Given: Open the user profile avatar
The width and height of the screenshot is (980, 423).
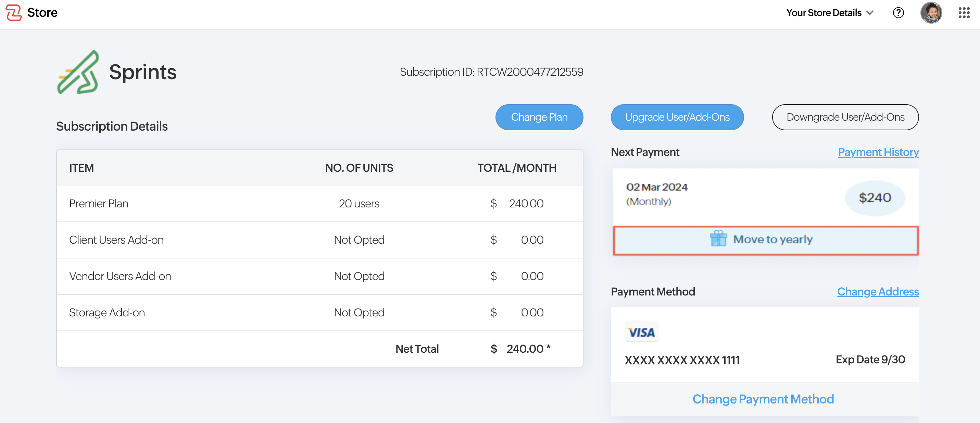Looking at the screenshot, I should (x=931, y=13).
